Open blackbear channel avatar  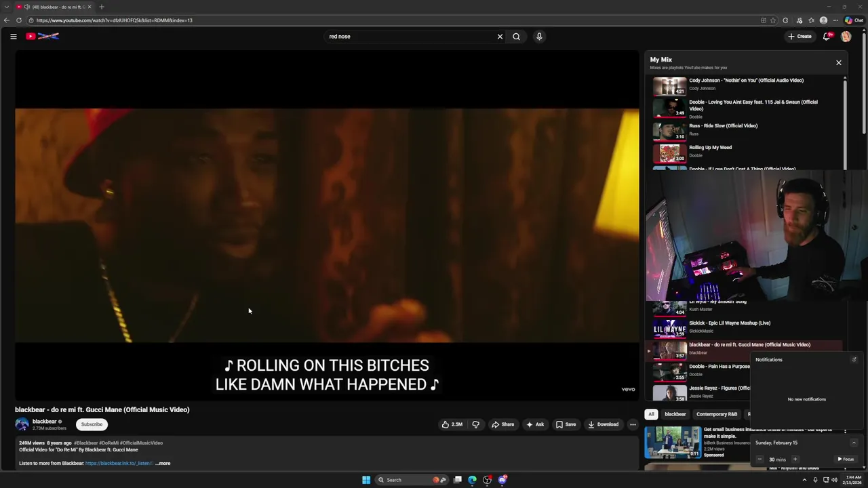tap(22, 424)
